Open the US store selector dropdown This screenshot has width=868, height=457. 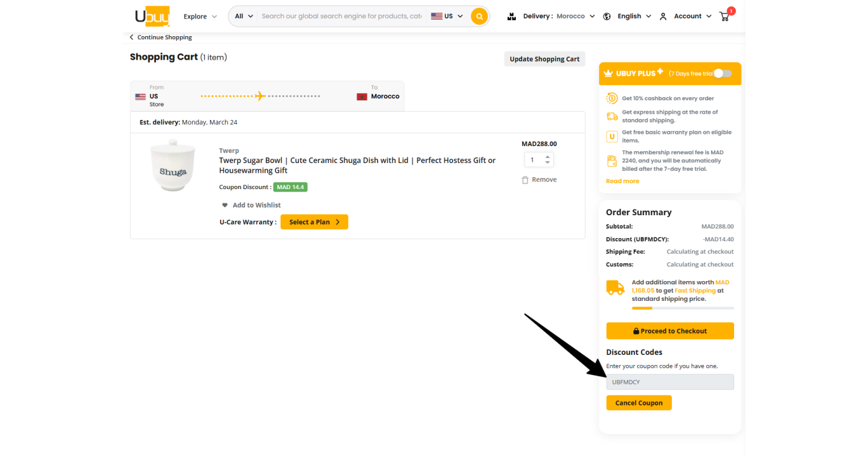tap(447, 17)
